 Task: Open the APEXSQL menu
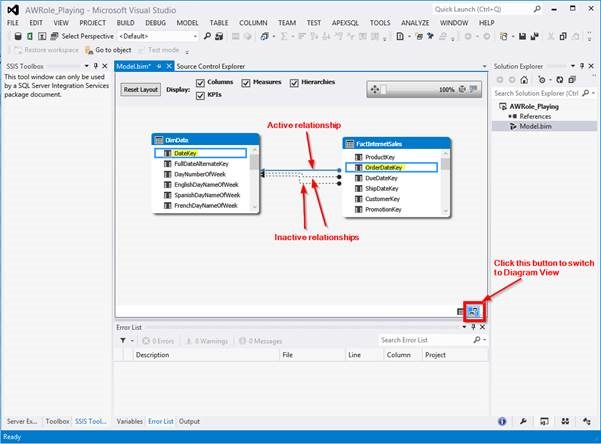pos(345,23)
